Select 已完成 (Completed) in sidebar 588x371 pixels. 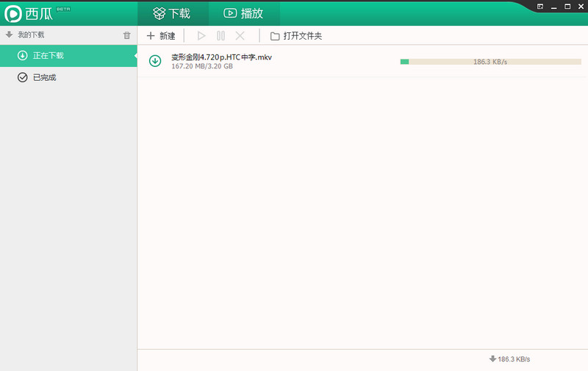click(x=44, y=77)
